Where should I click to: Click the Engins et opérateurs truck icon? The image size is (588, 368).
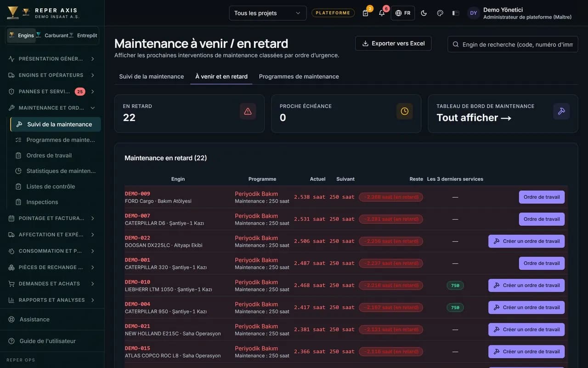[x=11, y=75]
